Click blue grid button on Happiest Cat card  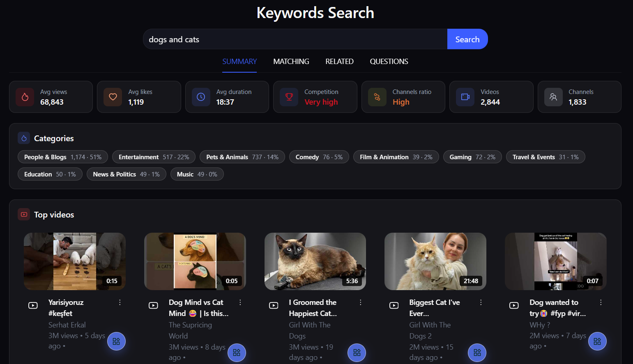tap(357, 353)
